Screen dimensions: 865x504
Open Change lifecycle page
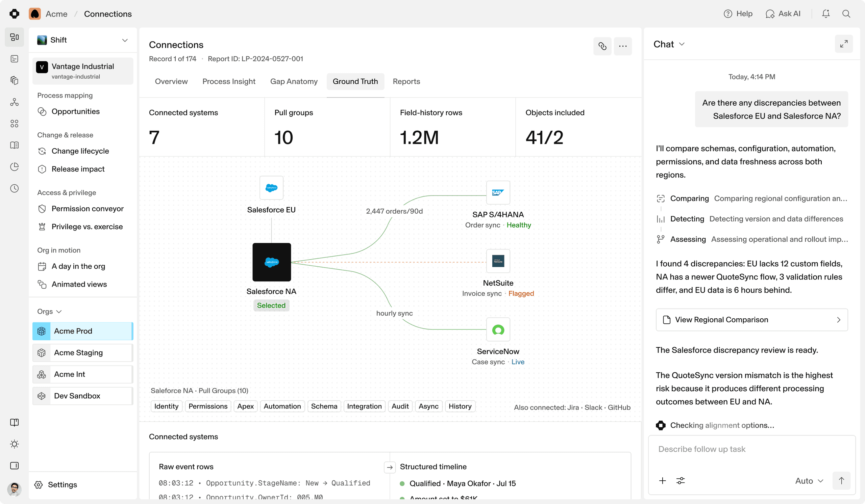[x=83, y=151]
